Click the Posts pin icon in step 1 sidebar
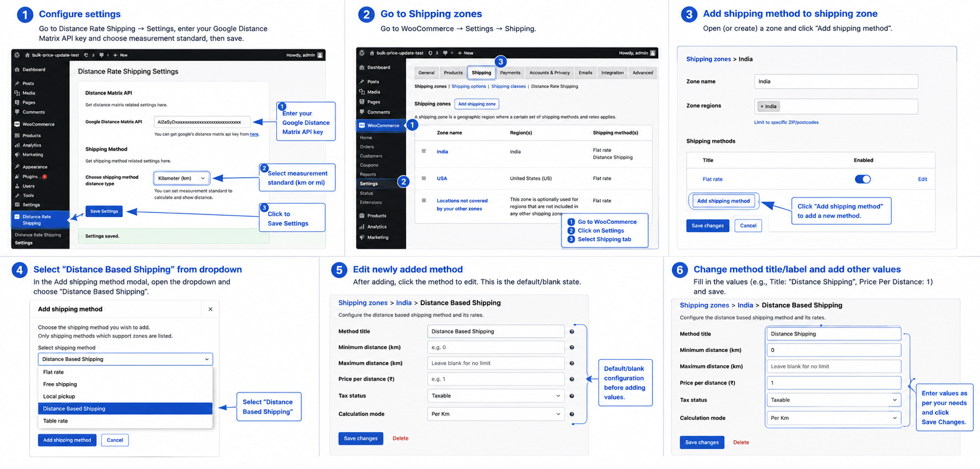The image size is (980, 469). pyautogui.click(x=17, y=83)
